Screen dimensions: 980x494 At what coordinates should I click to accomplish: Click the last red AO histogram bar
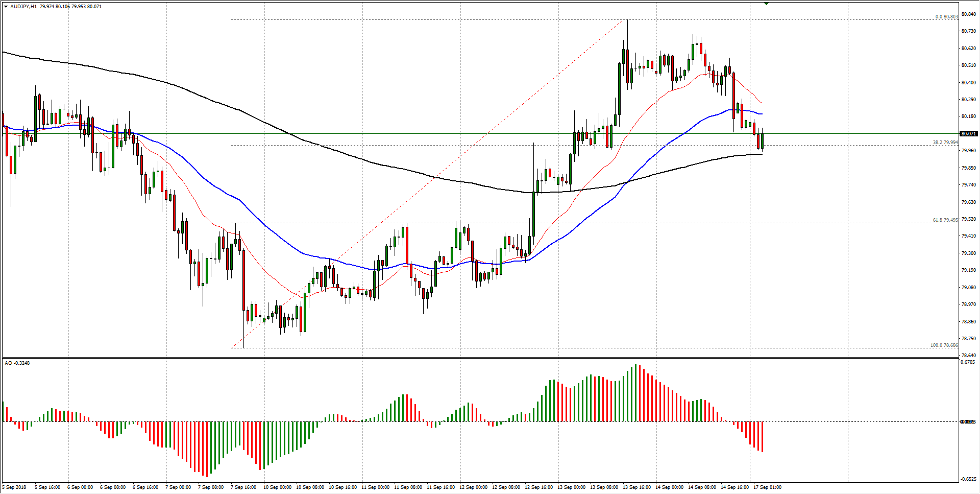[763, 437]
